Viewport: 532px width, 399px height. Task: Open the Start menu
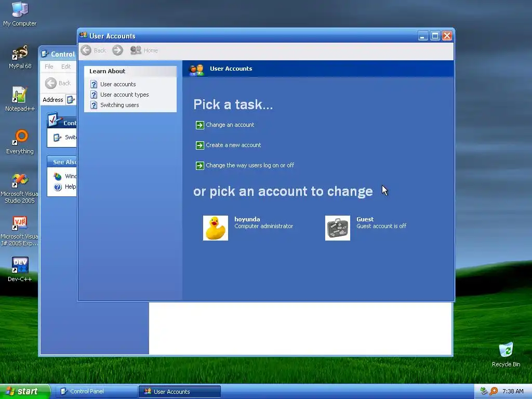(x=25, y=391)
